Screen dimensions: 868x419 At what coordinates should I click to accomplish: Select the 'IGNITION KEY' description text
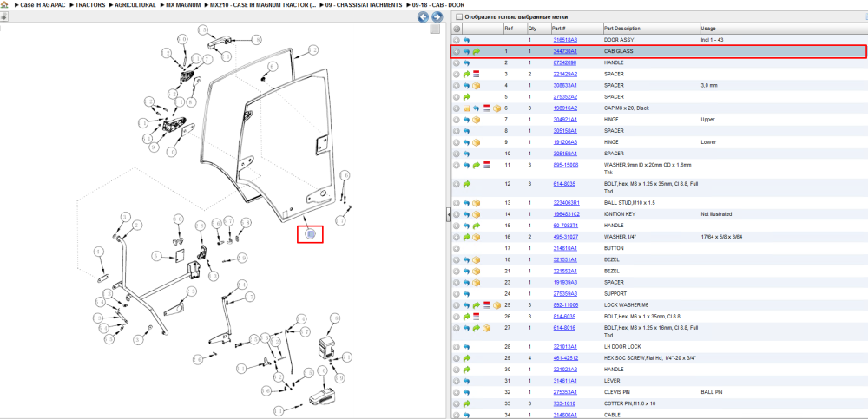(620, 214)
